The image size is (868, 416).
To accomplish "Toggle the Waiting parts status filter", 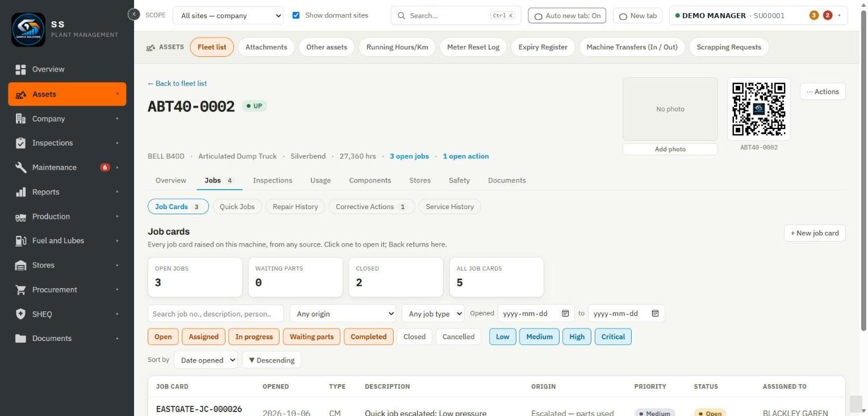I will [x=312, y=336].
